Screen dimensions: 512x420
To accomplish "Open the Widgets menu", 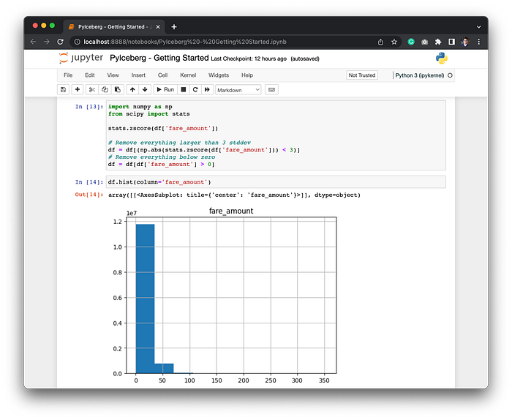I will [219, 75].
